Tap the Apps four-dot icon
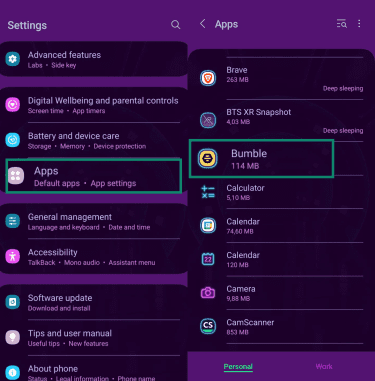This screenshot has height=381, width=375. [x=16, y=176]
